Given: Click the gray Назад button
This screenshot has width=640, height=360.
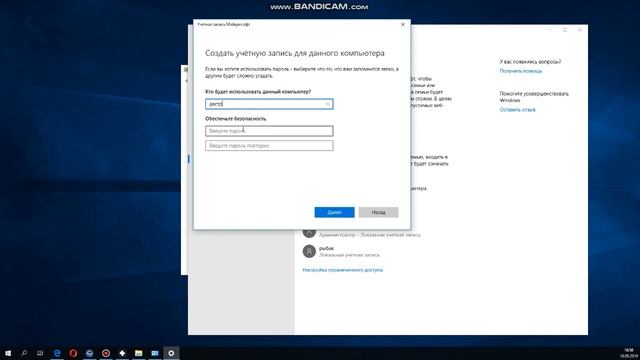Looking at the screenshot, I should point(378,212).
